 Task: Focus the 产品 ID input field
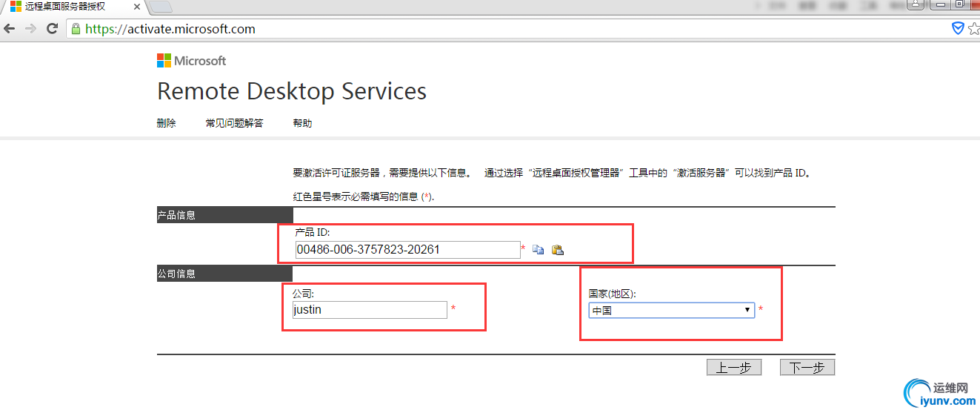[x=407, y=250]
